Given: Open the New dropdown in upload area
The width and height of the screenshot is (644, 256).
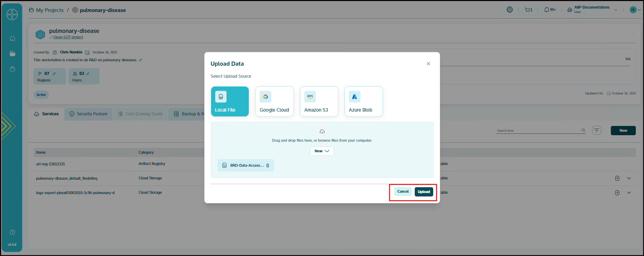Looking at the screenshot, I should [322, 151].
